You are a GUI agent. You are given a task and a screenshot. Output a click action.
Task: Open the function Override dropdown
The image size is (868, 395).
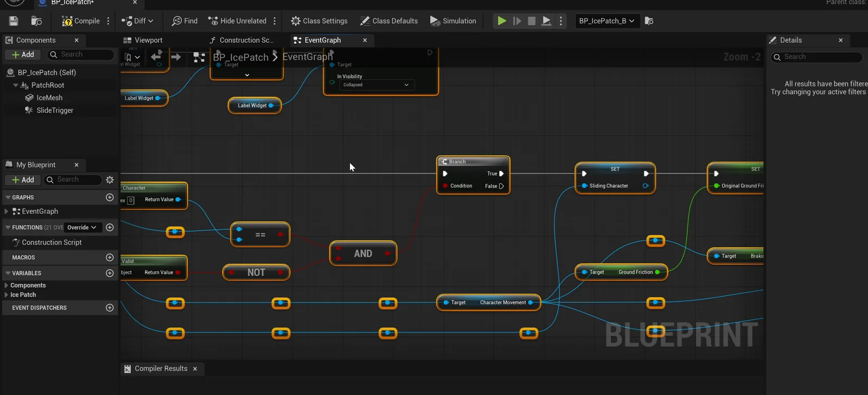point(82,228)
